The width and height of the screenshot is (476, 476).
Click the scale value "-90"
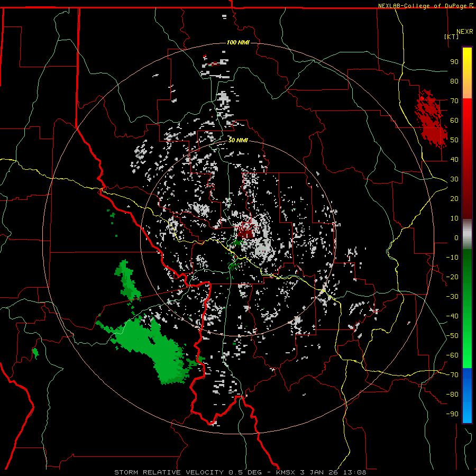tap(452, 414)
